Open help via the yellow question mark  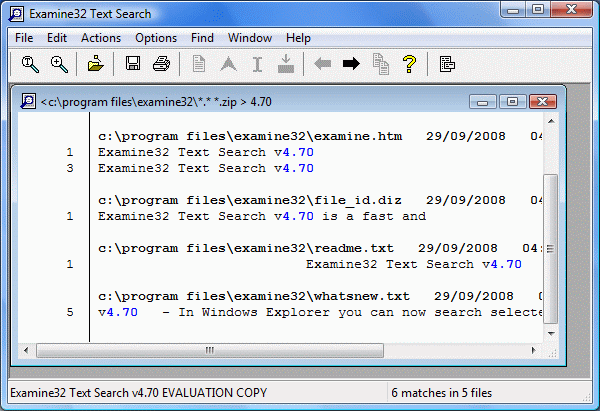(x=409, y=64)
